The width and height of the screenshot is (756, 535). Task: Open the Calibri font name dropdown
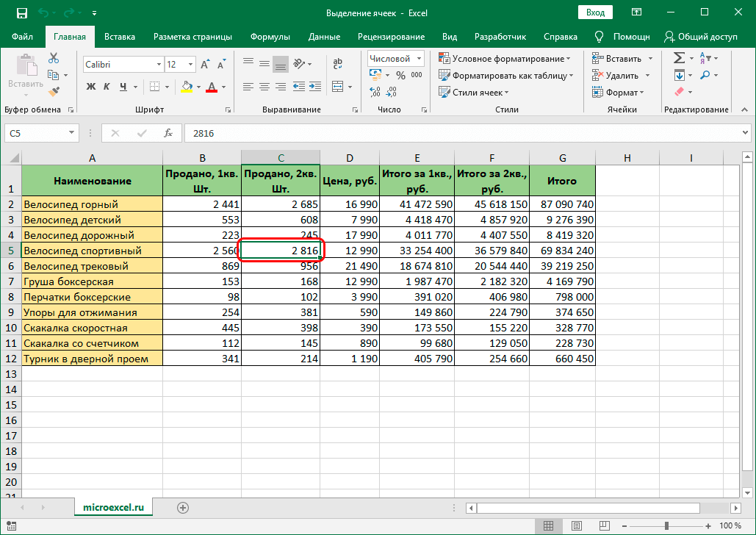[x=157, y=65]
